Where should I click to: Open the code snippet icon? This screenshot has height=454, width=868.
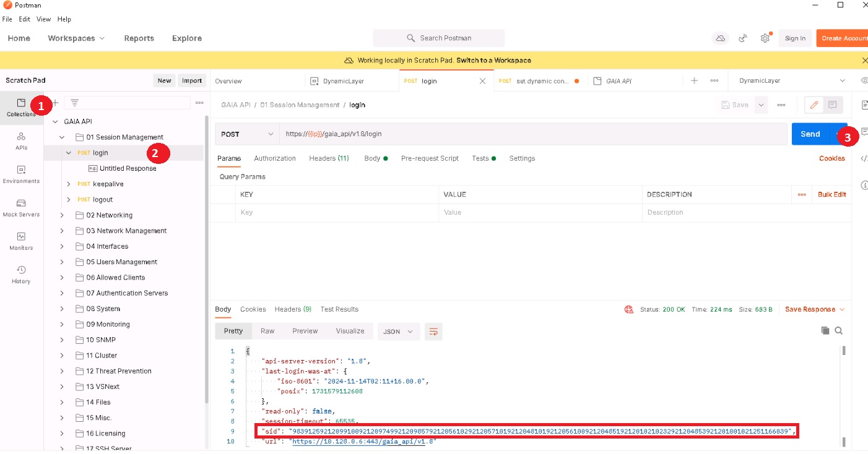864,158
